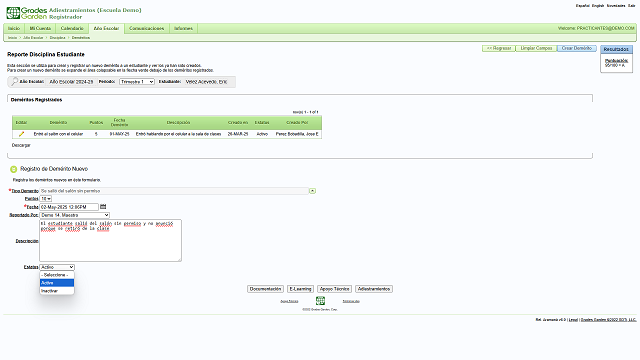Click the Deméritos breadcrumb link

81,38
